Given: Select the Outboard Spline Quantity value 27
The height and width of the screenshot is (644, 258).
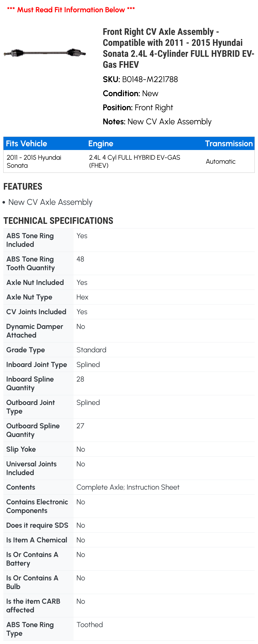Looking at the screenshot, I should [80, 426].
